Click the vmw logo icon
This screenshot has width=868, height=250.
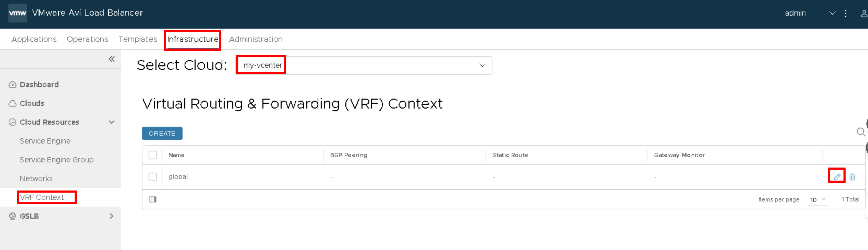[17, 13]
